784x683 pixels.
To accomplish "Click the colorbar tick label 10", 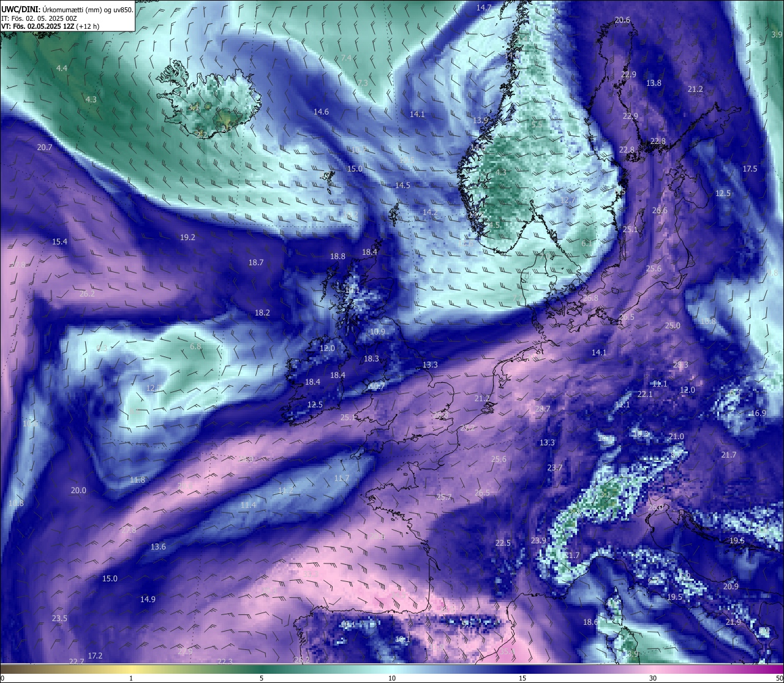I will [392, 678].
